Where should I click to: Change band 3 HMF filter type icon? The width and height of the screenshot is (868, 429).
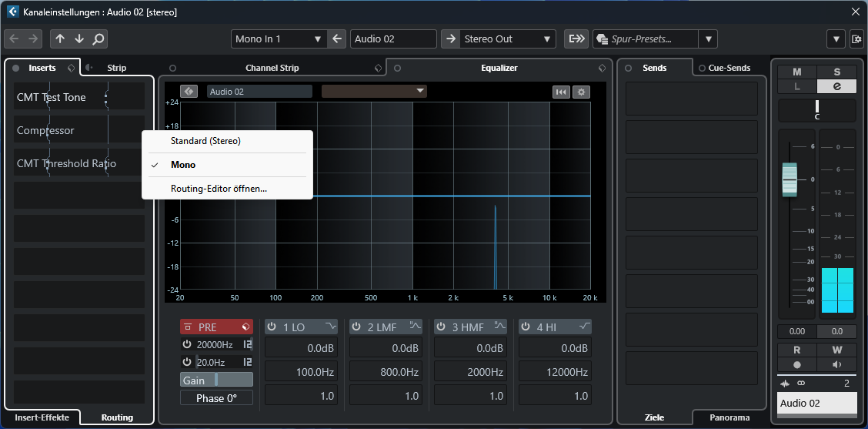point(500,327)
